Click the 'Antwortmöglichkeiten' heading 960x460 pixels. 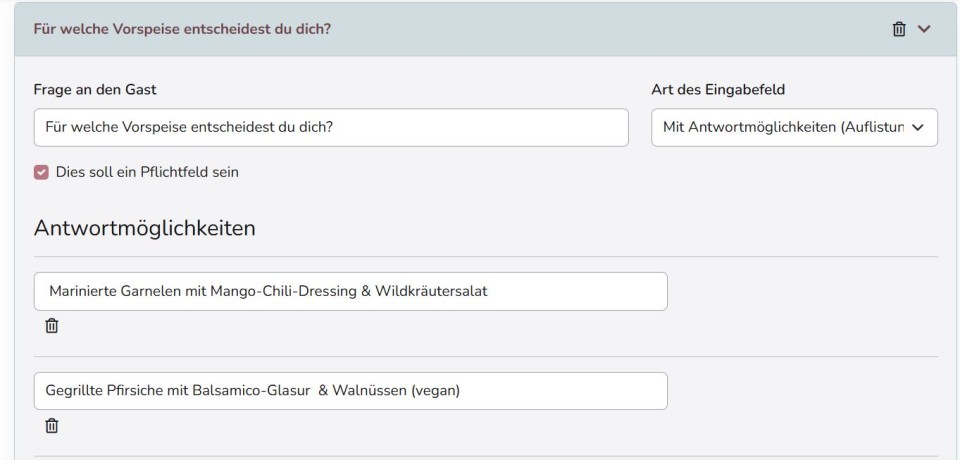pyautogui.click(x=144, y=228)
